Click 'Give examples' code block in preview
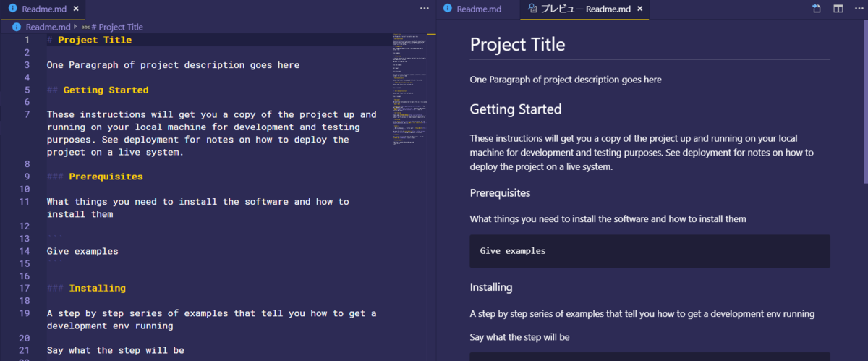868x361 pixels. [650, 251]
